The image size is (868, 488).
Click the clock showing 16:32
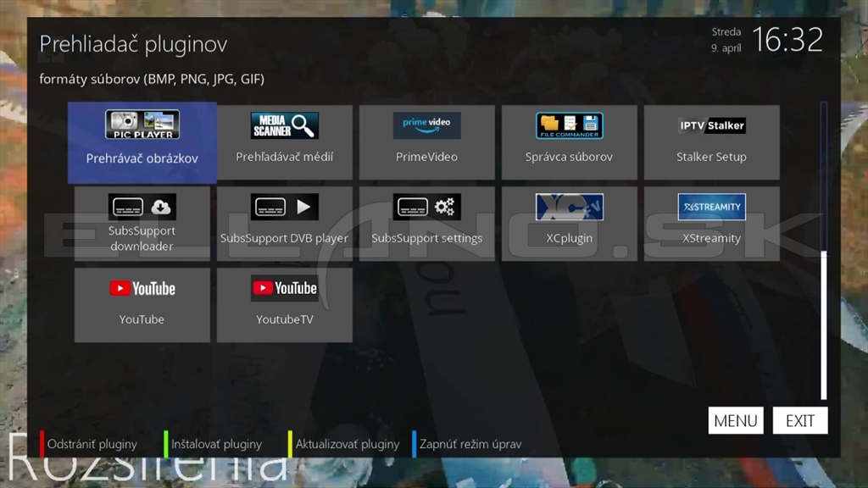coord(787,40)
